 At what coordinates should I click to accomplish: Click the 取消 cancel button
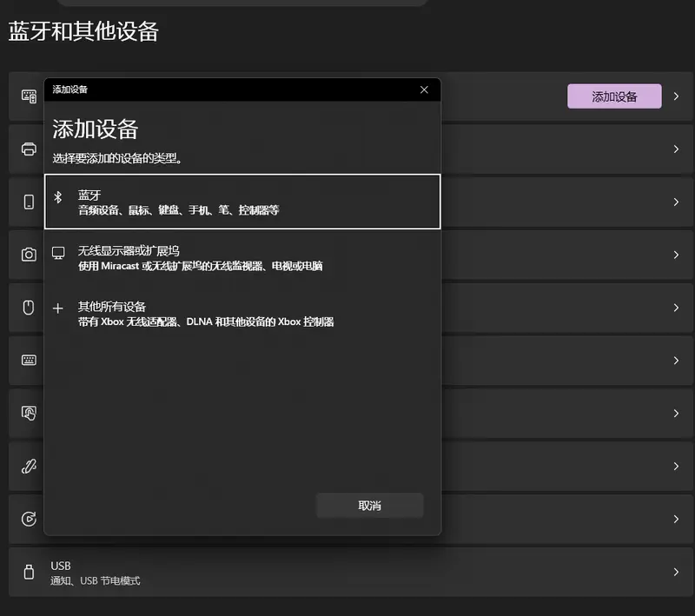pyautogui.click(x=370, y=505)
